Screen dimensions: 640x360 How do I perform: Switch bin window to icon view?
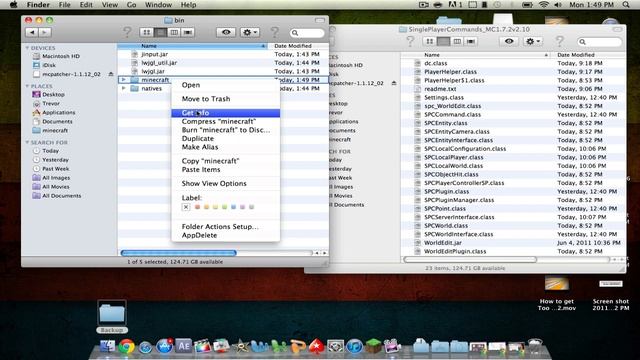[147, 32]
